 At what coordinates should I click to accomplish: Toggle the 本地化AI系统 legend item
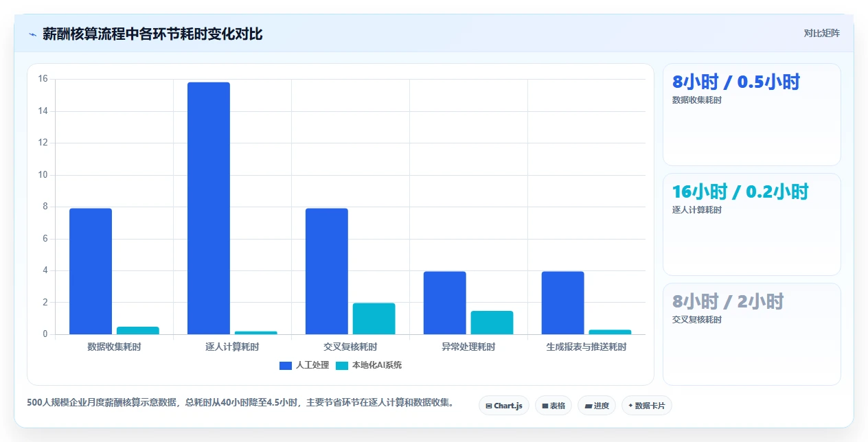pos(369,365)
